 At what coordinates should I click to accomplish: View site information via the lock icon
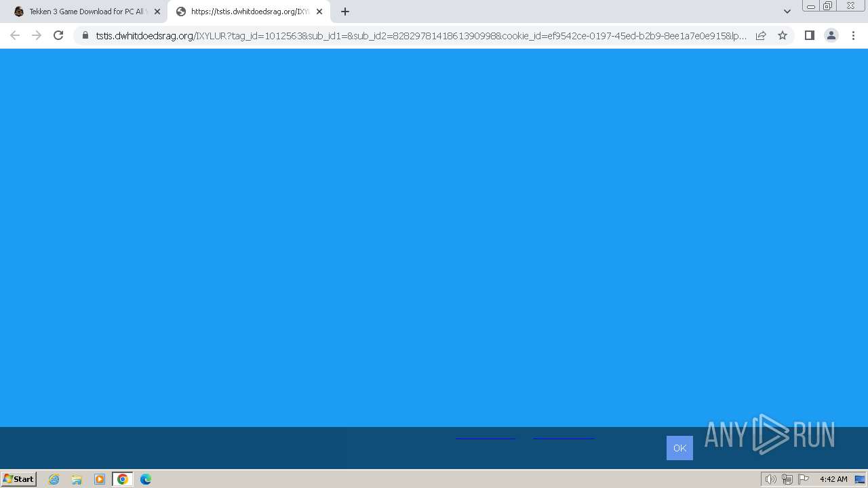point(85,35)
